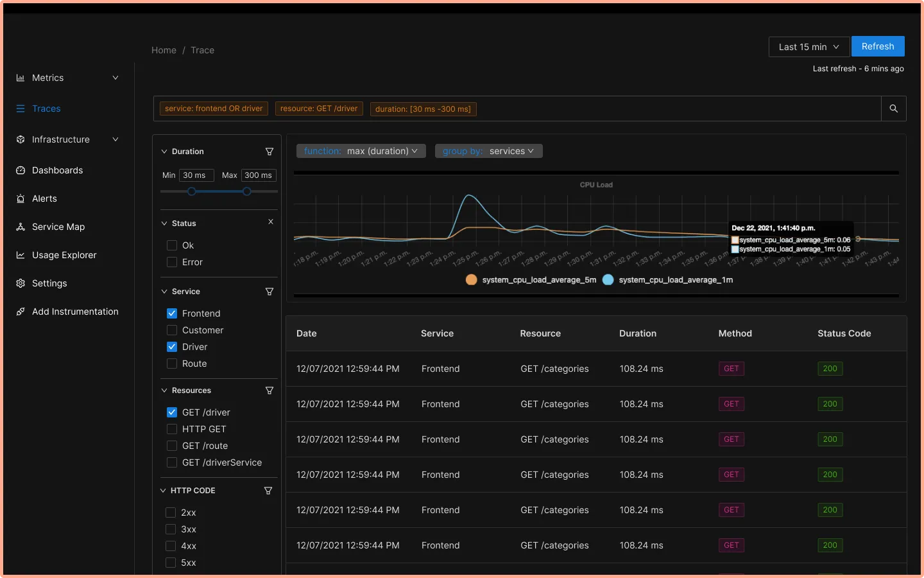Click the Settings gear icon
The width and height of the screenshot is (924, 578).
(21, 283)
